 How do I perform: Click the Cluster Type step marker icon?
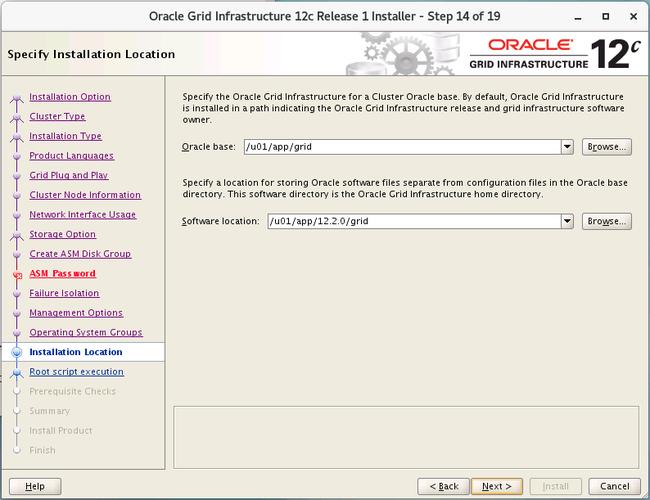[x=17, y=118]
